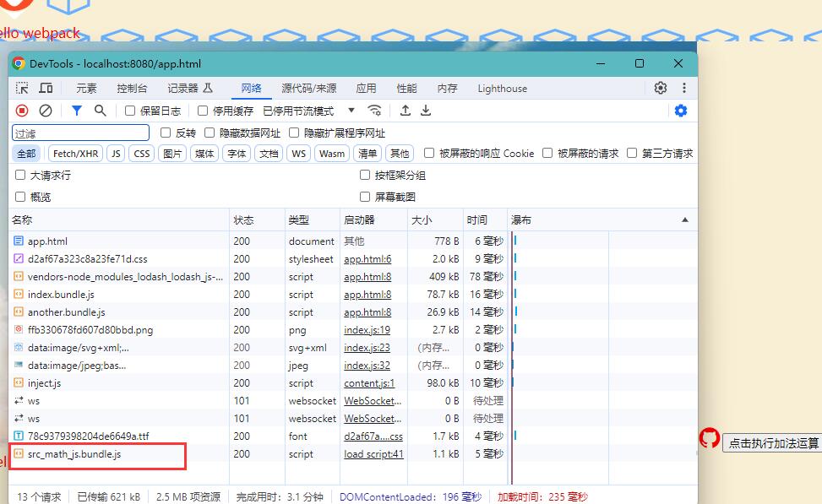Image resolution: width=822 pixels, height=504 pixels.
Task: Select the 图片 filter button
Action: click(x=172, y=154)
